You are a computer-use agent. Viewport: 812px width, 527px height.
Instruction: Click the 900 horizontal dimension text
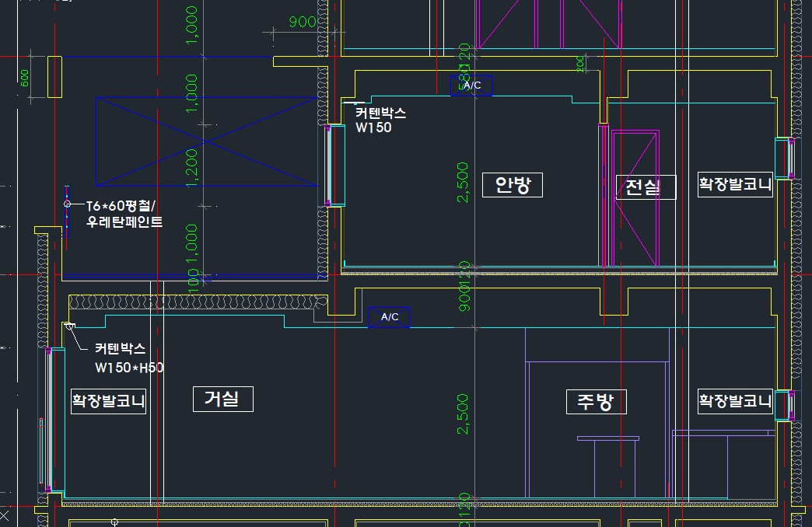click(x=302, y=22)
